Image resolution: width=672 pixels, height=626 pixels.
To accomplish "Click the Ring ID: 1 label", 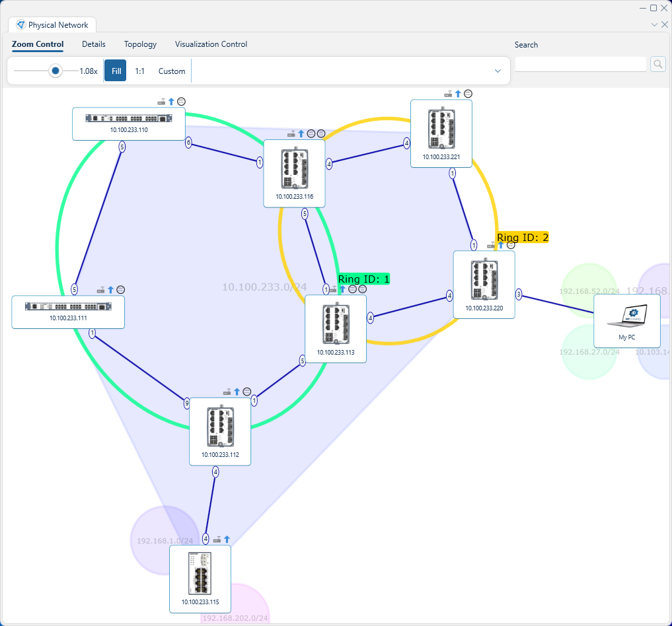I will (364, 279).
